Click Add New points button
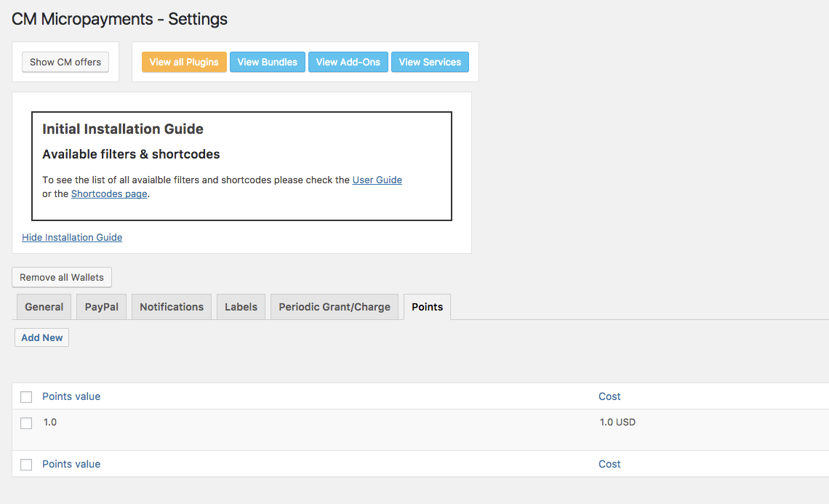The width and height of the screenshot is (829, 504). [42, 337]
